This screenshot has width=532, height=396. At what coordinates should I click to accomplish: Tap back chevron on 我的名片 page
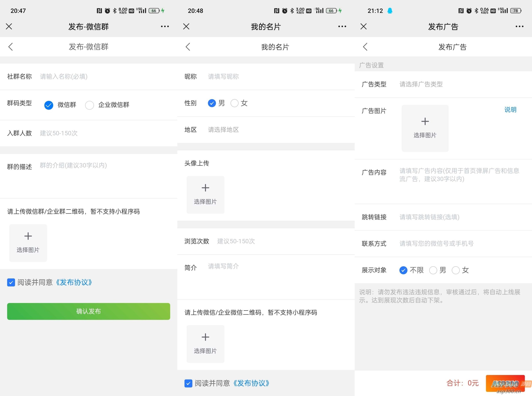(188, 47)
